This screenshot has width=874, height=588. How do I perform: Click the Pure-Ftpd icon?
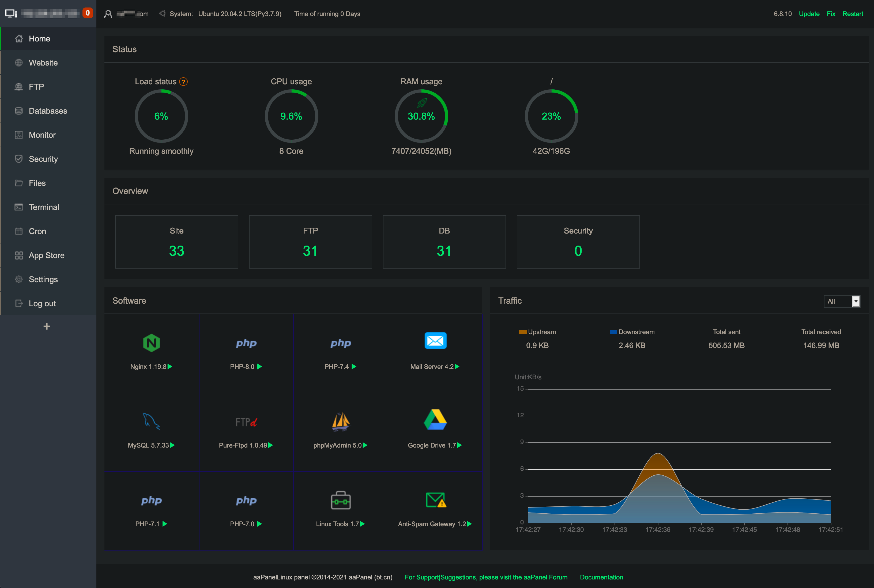click(x=246, y=422)
